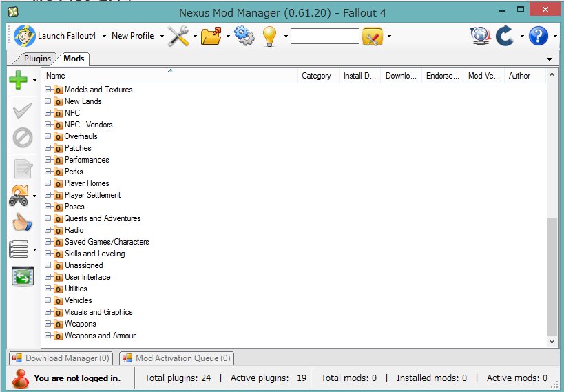
Task: Open Settings via the blue gears icon
Action: (x=244, y=36)
